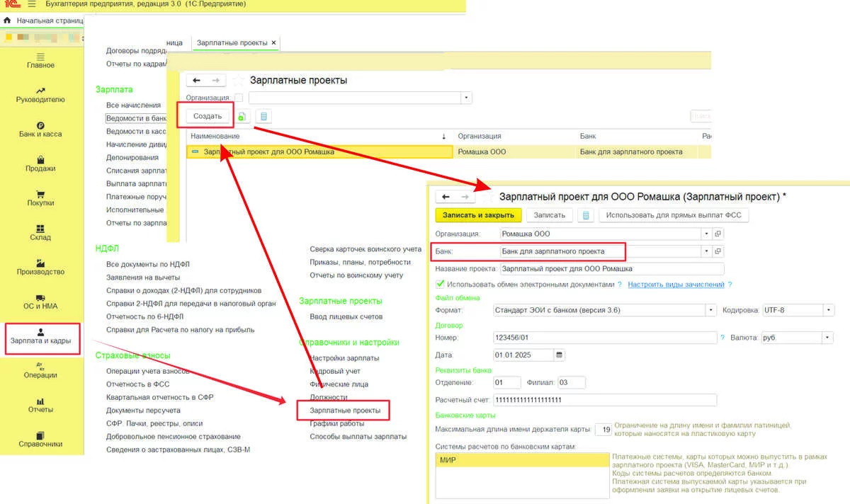Open Настройки зарплаты menu item
Image resolution: width=850 pixels, height=504 pixels.
click(x=344, y=358)
